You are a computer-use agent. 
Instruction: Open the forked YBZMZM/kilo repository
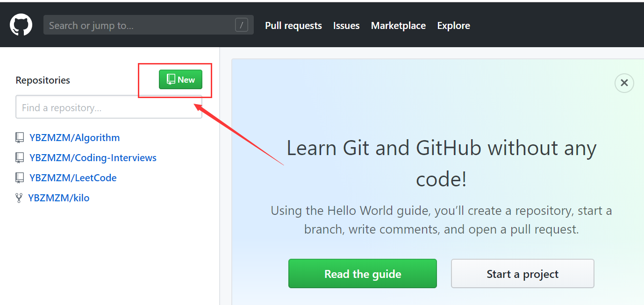tap(59, 198)
